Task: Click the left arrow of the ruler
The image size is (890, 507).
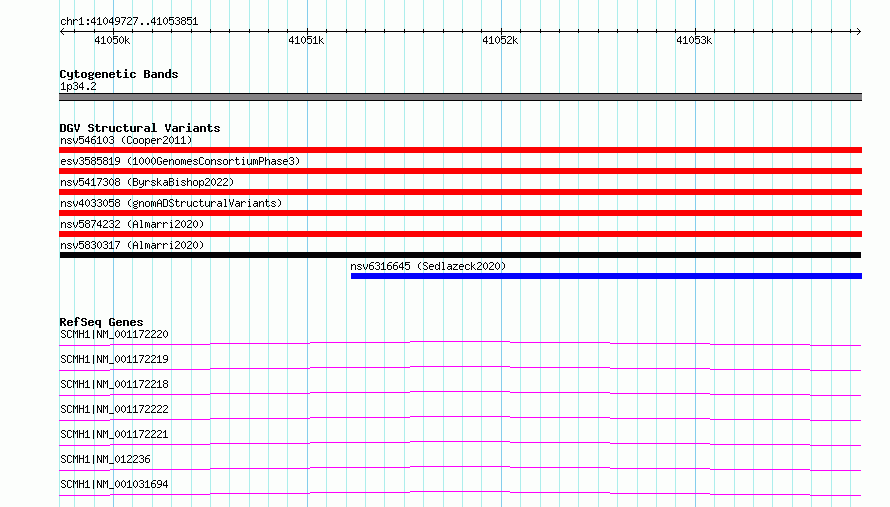Action: [62, 31]
